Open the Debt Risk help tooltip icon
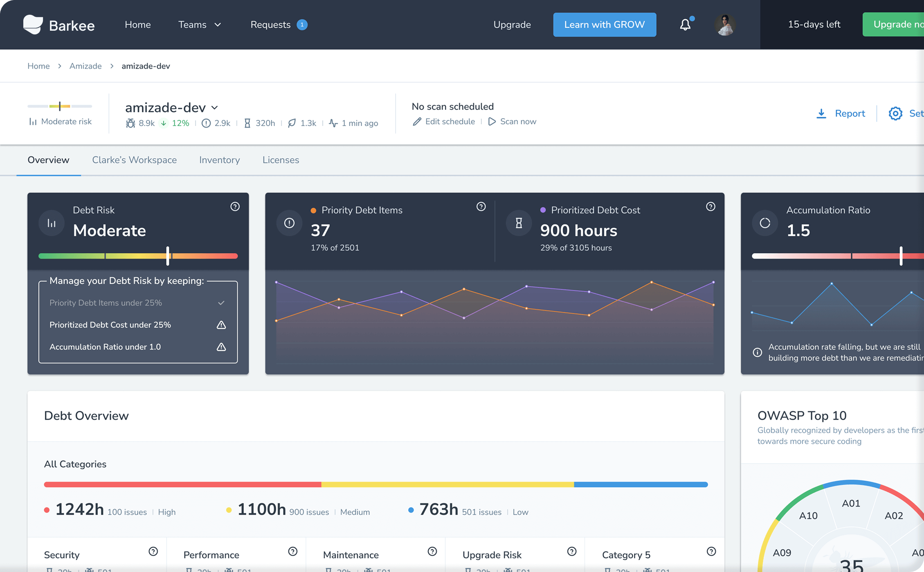This screenshot has height=572, width=924. [x=235, y=207]
